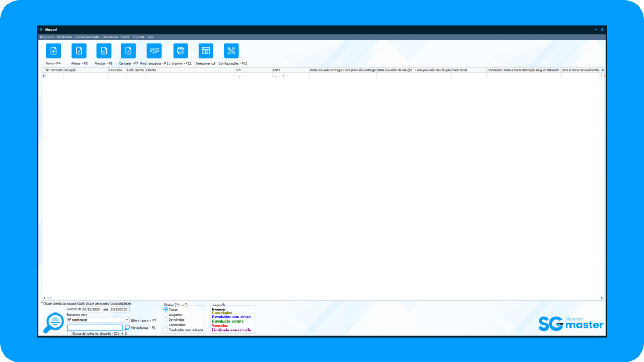Expand the Nº contrato search dropdown
Screen dimensions: 644x362
tap(127, 320)
